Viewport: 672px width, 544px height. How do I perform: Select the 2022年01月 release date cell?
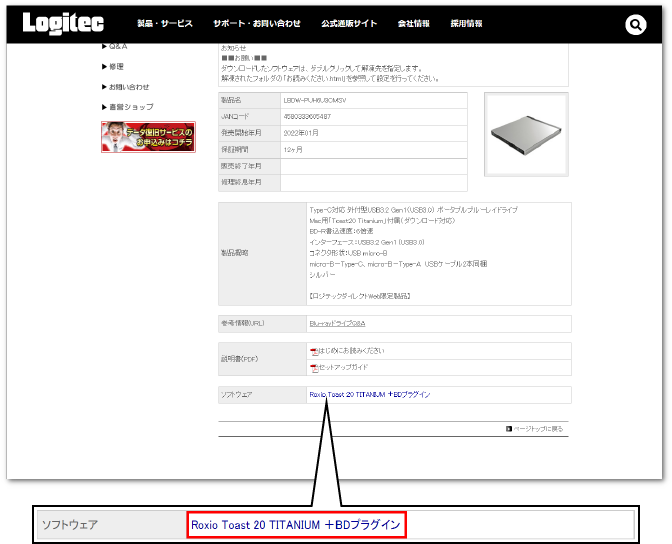click(374, 133)
